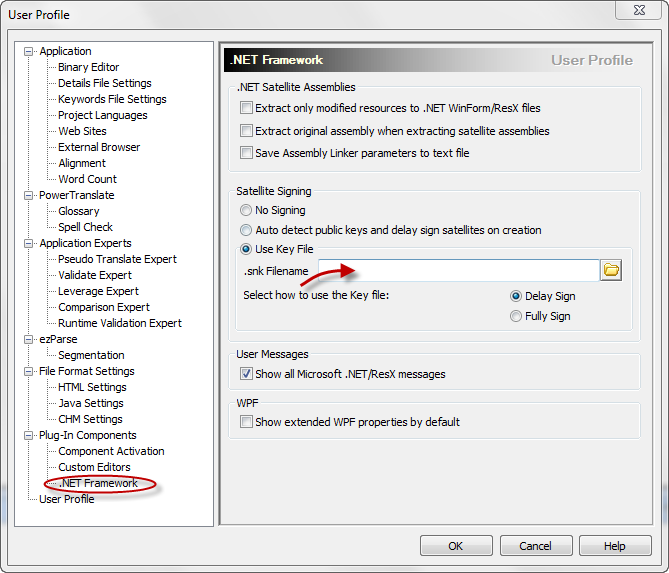Select the Application Experts tree label
The image size is (669, 573).
(85, 243)
